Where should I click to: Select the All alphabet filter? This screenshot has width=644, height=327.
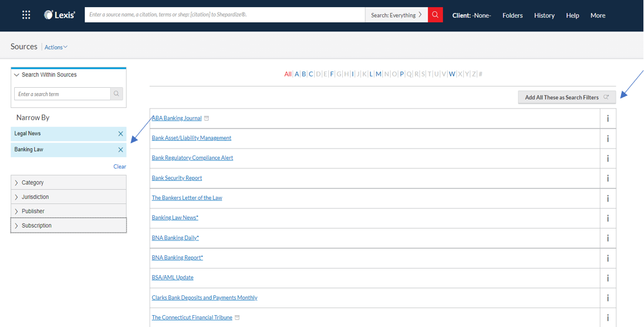click(288, 74)
